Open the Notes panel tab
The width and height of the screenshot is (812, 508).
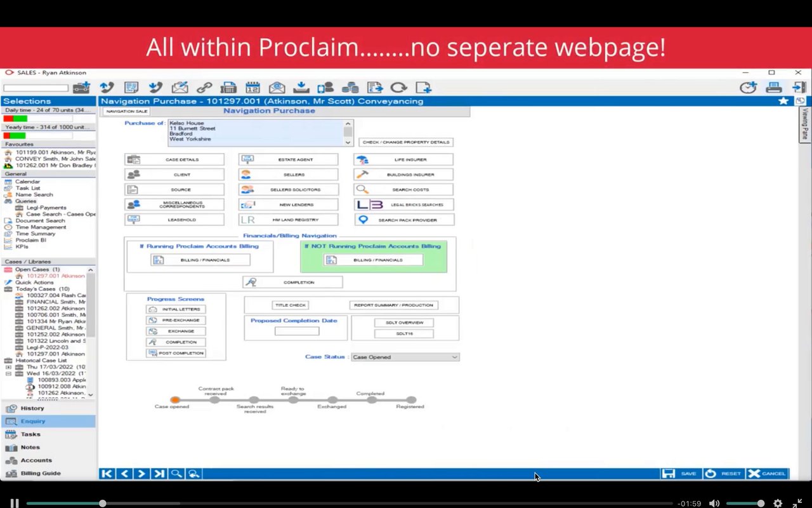pos(48,447)
